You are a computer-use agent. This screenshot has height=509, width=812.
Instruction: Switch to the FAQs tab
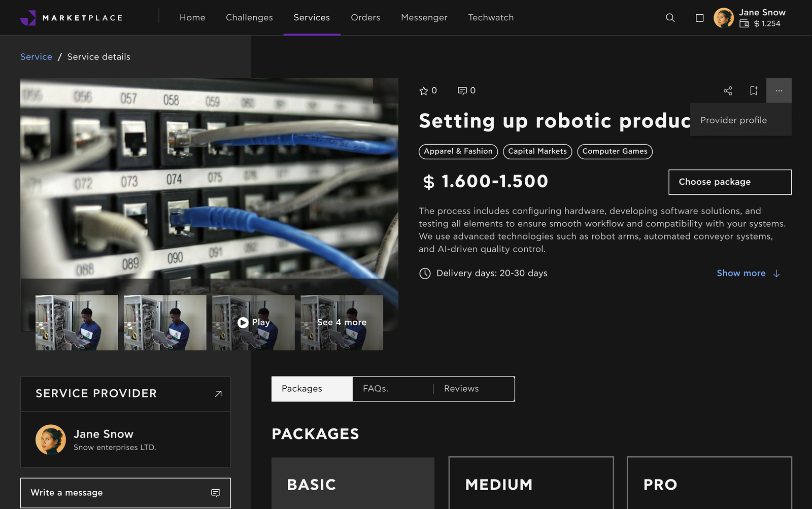(x=376, y=389)
